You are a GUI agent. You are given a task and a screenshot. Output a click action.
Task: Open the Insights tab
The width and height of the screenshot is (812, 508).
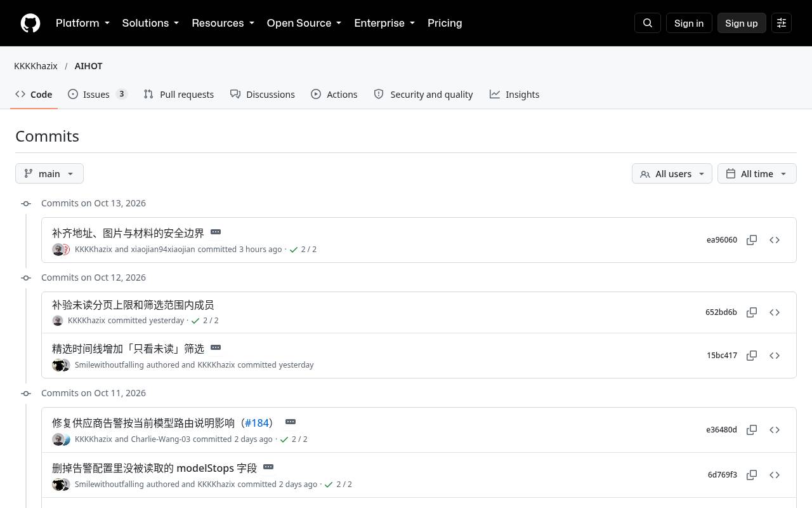514,94
